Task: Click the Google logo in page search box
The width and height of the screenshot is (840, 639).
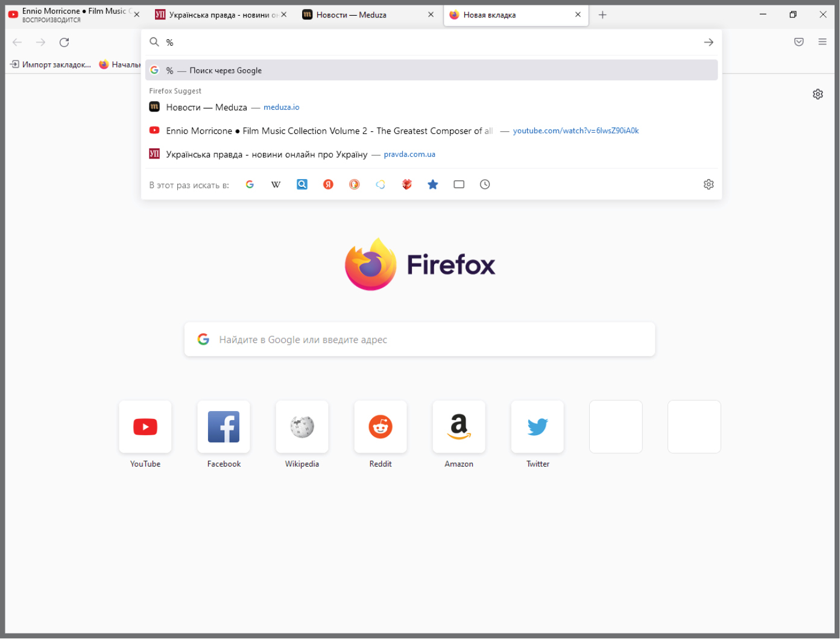Action: point(204,339)
